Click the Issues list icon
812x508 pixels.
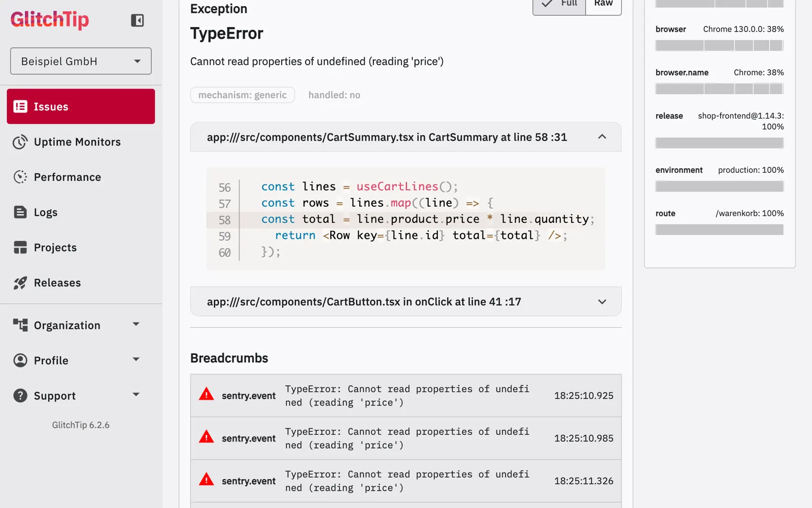[x=20, y=107]
